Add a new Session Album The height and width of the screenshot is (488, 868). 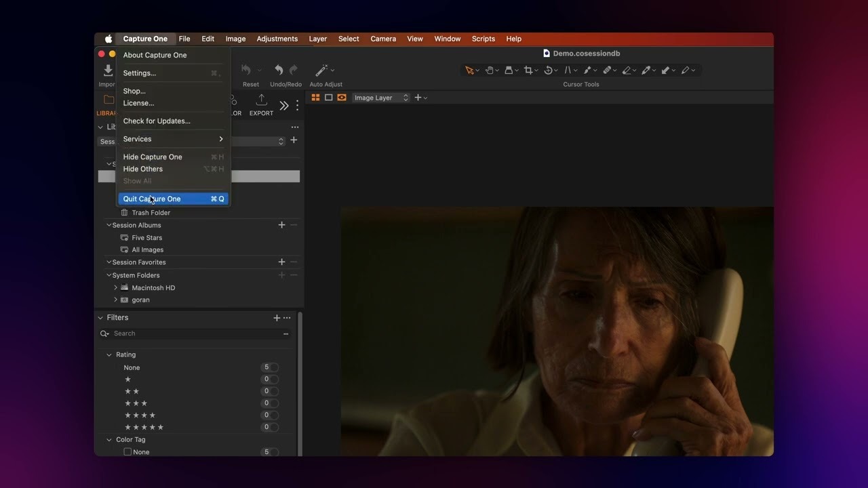281,225
